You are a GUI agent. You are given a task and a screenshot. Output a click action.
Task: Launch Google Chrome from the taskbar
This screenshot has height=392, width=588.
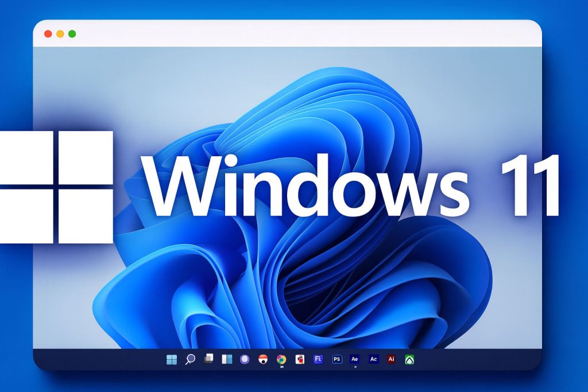click(x=281, y=359)
